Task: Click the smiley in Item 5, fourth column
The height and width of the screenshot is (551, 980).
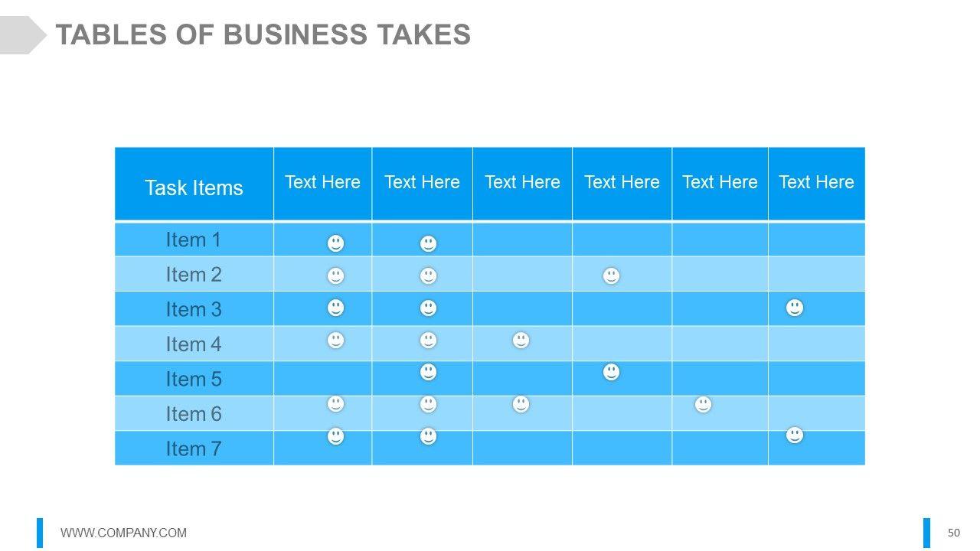Action: [611, 372]
